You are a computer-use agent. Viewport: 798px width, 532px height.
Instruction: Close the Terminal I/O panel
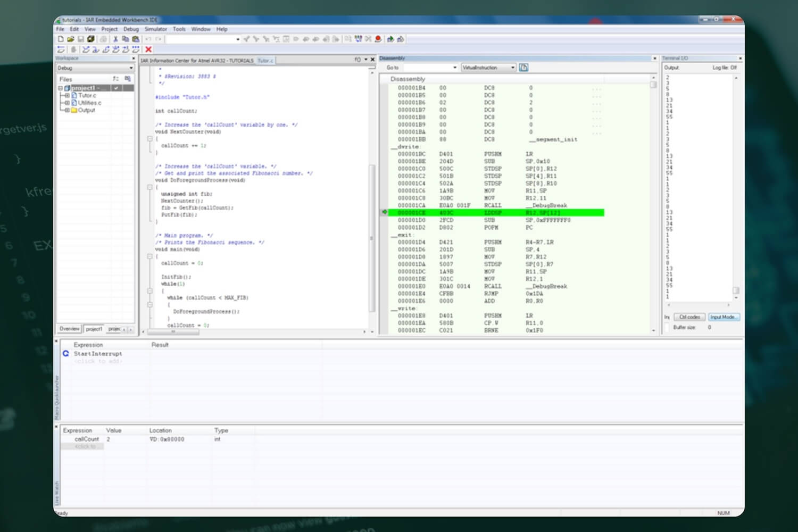(x=739, y=59)
